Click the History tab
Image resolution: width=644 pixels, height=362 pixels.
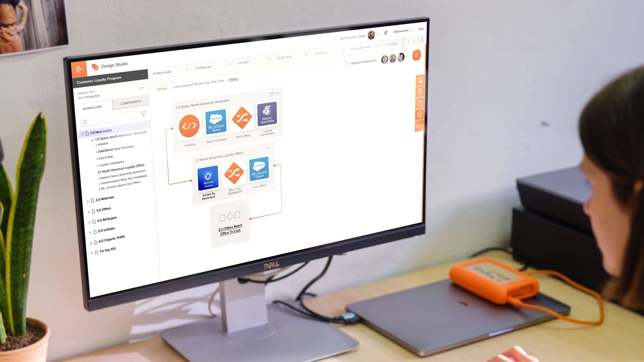tap(233, 79)
